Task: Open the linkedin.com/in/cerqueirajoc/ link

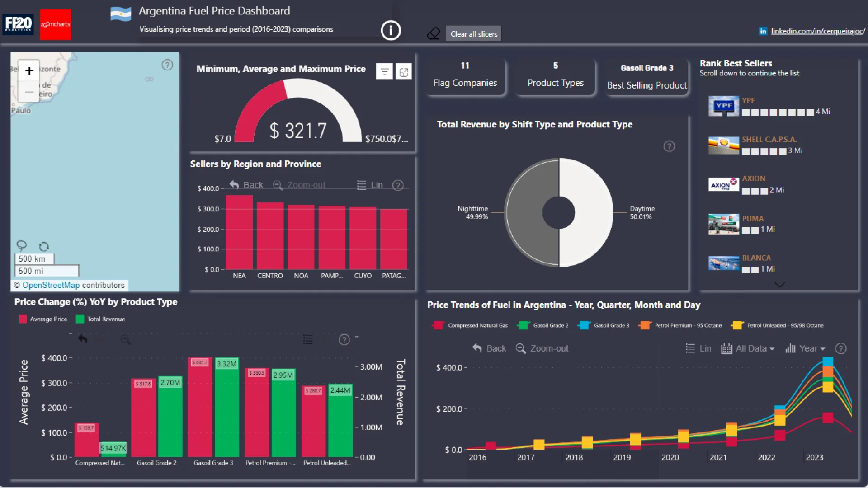Action: [x=818, y=31]
